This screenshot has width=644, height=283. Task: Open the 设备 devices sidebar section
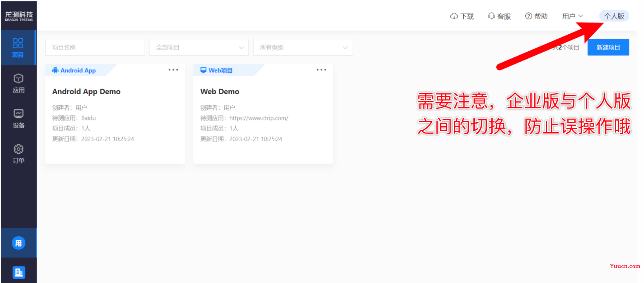pyautogui.click(x=19, y=119)
